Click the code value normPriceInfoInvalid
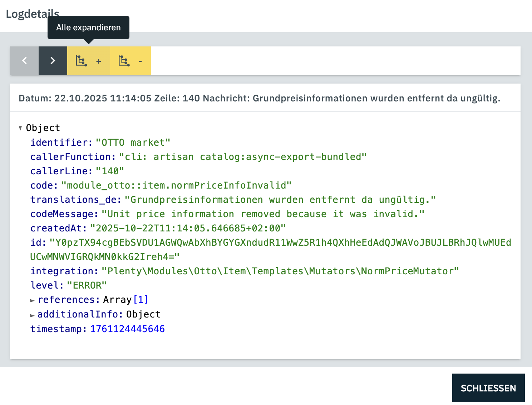Screen dimensions: 532x405 (x=176, y=185)
